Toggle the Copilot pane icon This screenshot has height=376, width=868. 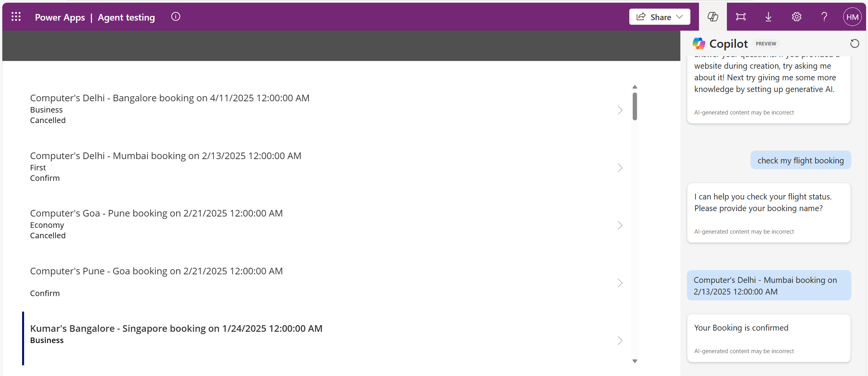(713, 17)
